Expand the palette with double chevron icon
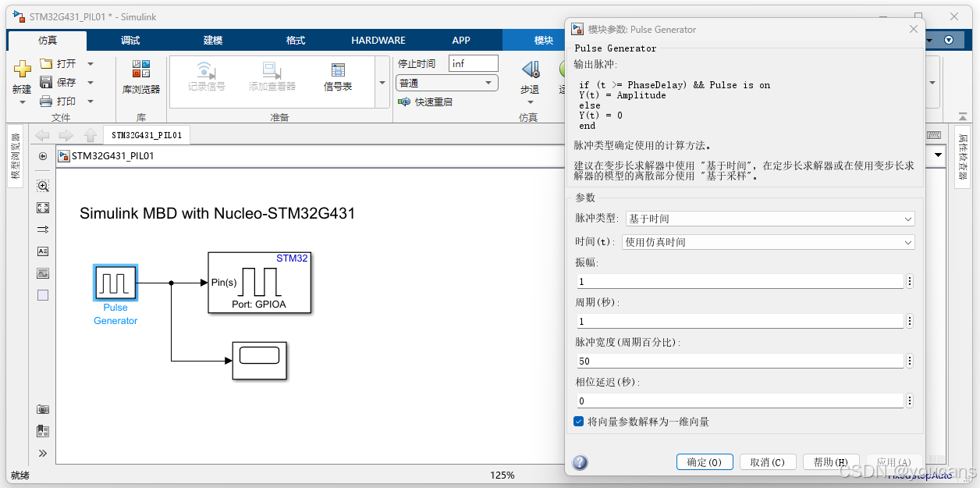This screenshot has width=980, height=488. tap(43, 453)
